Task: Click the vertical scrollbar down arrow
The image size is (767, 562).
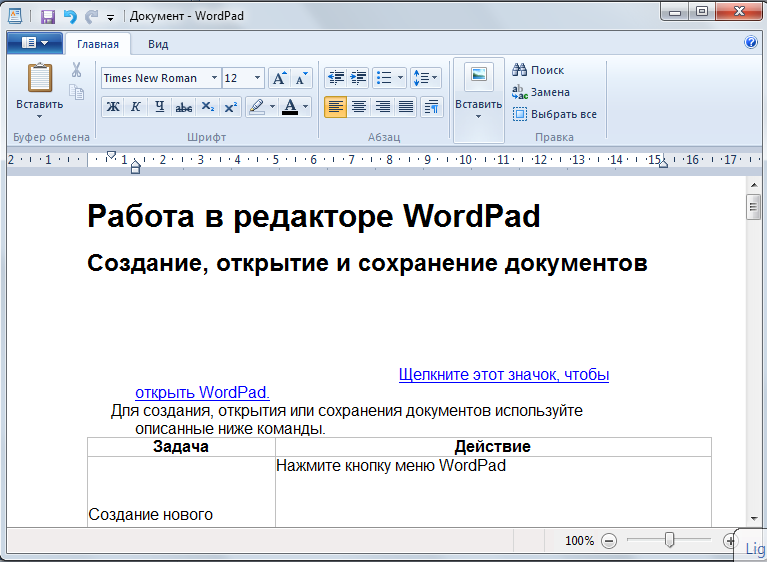Action: [x=754, y=518]
